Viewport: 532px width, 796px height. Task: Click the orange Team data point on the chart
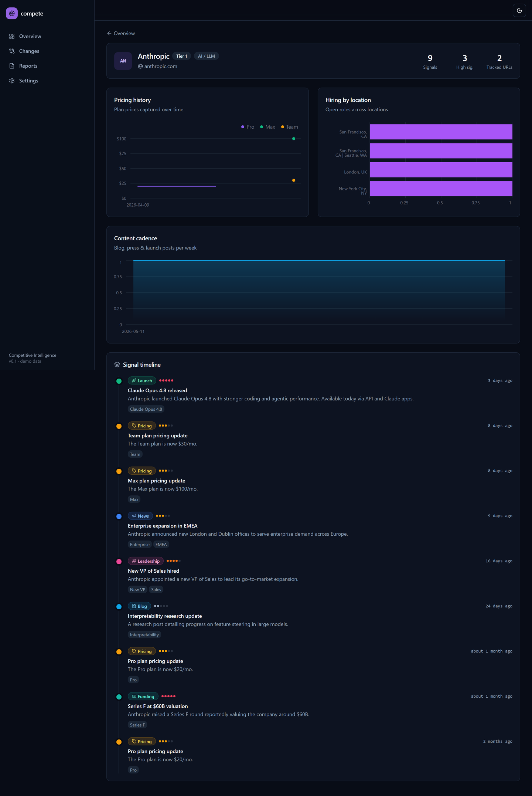click(x=294, y=180)
